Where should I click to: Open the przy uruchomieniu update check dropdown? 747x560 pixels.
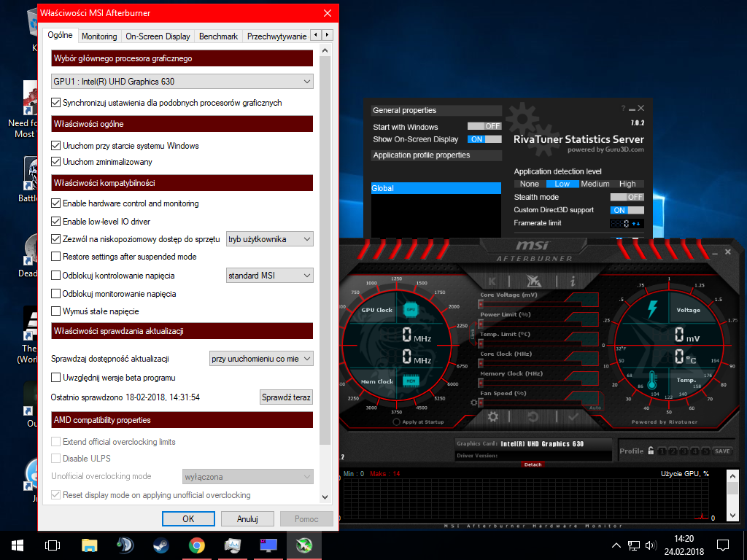262,359
